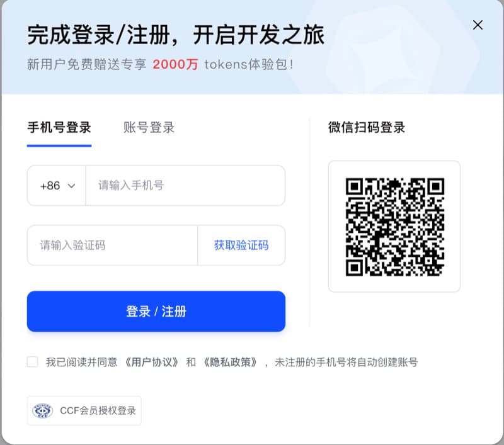
Task: Click the 完成登录/注册 main title
Action: (98, 35)
